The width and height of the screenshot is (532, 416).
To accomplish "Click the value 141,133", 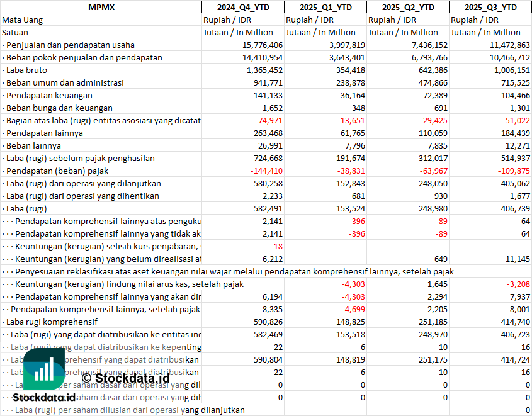I will coord(268,95).
